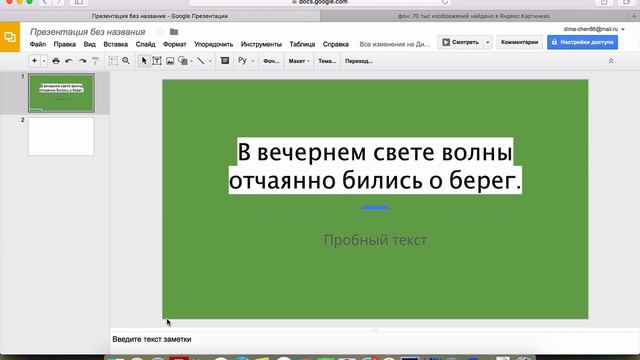Click the Google Slides home logo
The width and height of the screenshot is (640, 360).
click(10, 37)
